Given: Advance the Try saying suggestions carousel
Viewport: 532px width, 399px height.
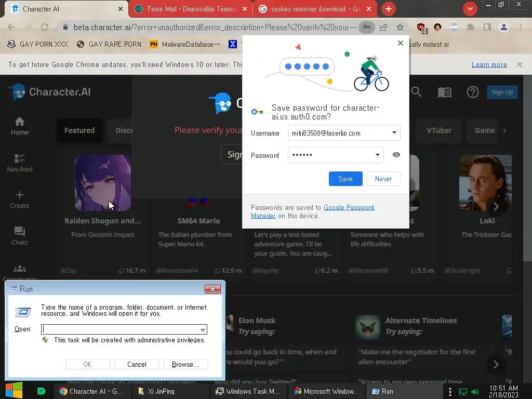Looking at the screenshot, I should point(496,364).
